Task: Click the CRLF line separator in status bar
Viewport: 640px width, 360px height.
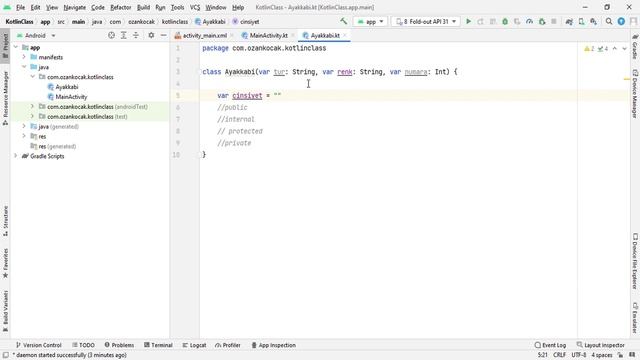Action: click(559, 355)
